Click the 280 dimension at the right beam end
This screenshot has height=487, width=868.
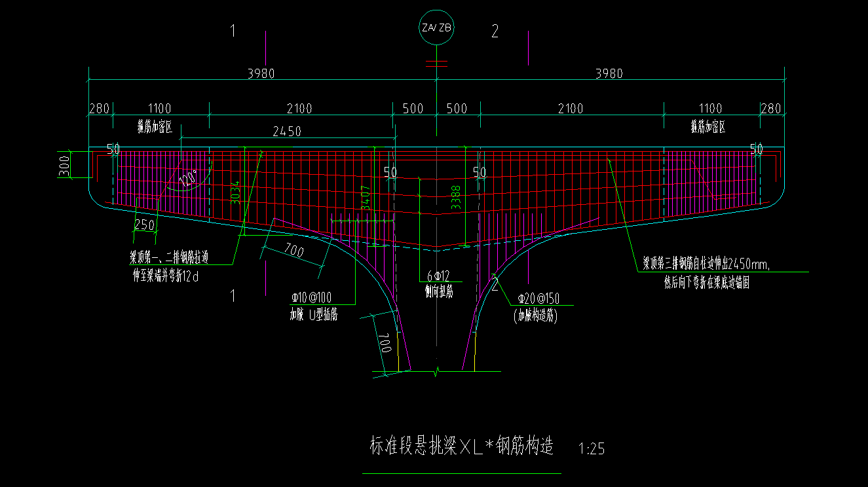coord(771,109)
